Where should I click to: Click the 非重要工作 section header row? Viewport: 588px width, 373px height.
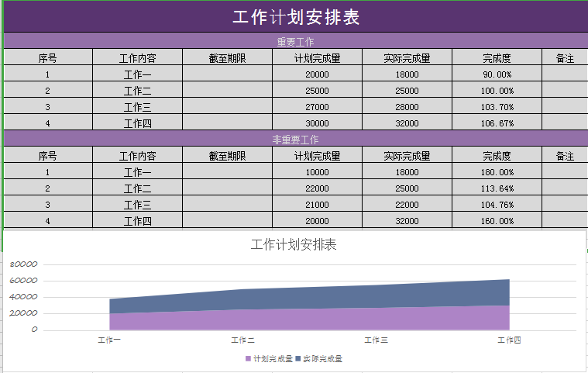pyautogui.click(x=295, y=140)
